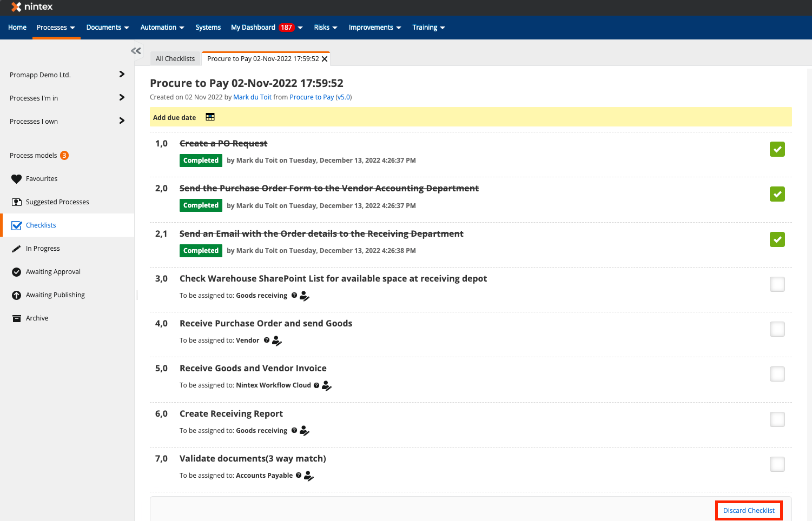Open Suggested Processes sidebar link
This screenshot has height=521, width=812.
click(x=57, y=202)
